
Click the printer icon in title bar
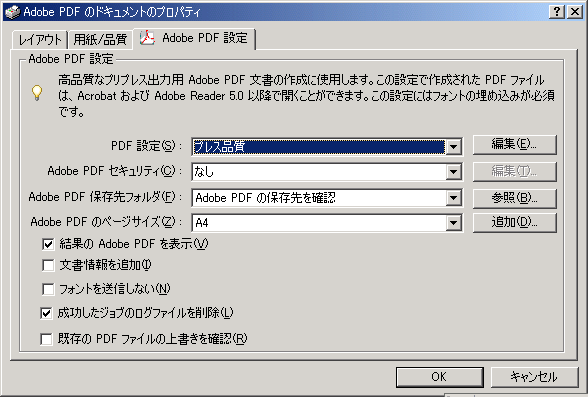tap(12, 12)
